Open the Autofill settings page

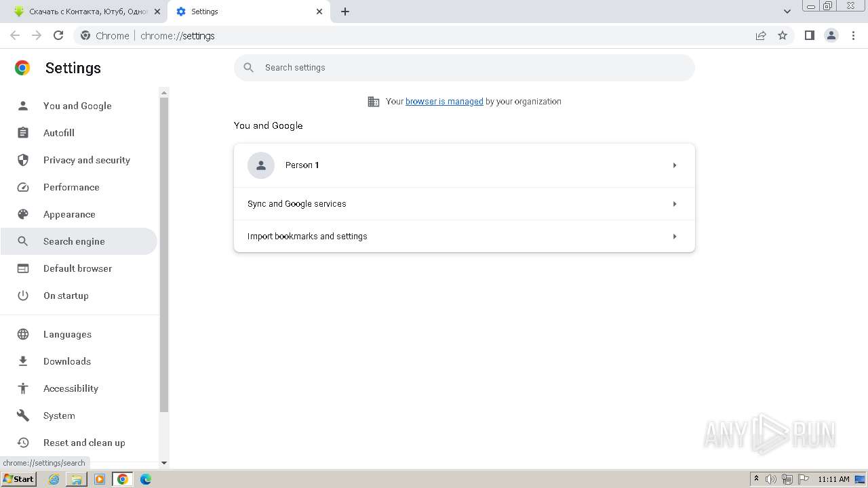point(79,133)
